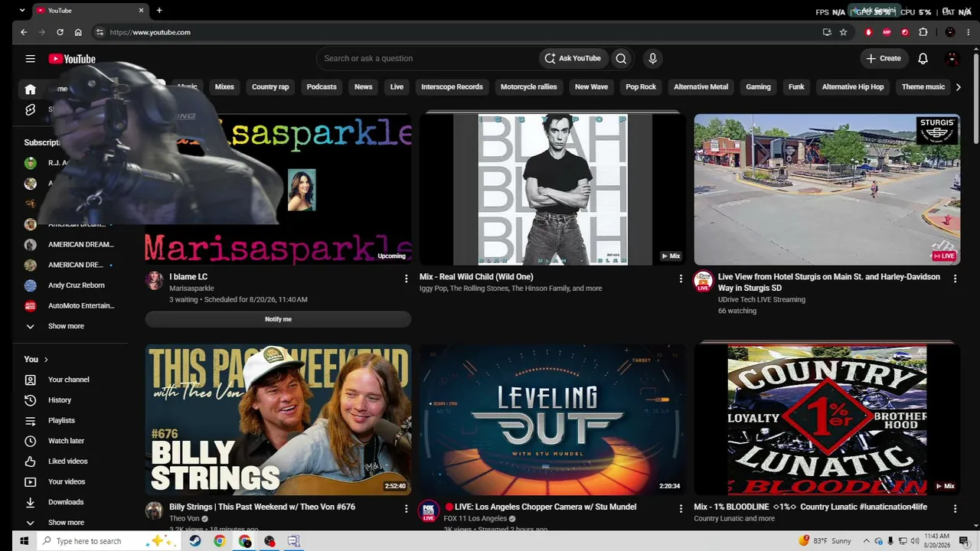Open the YouTube hamburger guide menu
This screenshot has width=980, height=551.
click(30, 58)
